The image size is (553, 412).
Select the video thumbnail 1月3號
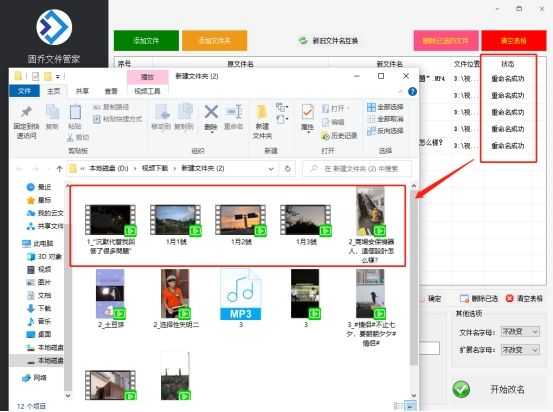306,225
